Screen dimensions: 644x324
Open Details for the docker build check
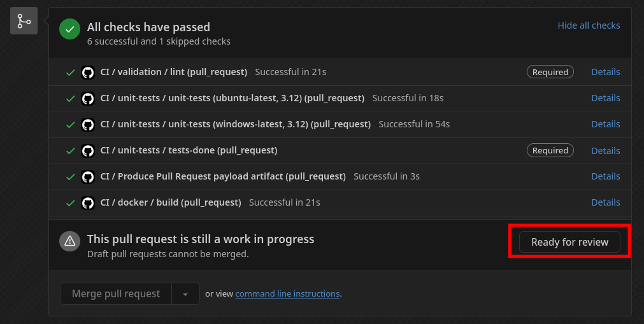pyautogui.click(x=605, y=202)
